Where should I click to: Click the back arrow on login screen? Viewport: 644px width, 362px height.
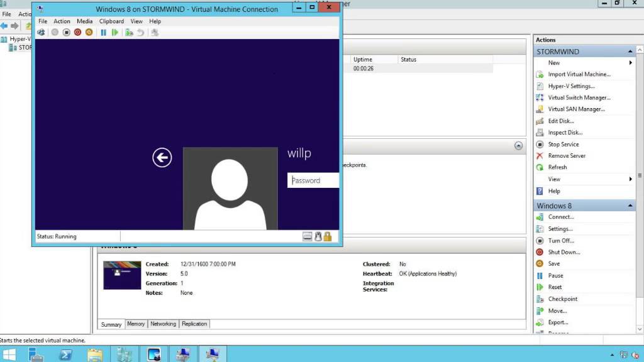click(x=162, y=158)
